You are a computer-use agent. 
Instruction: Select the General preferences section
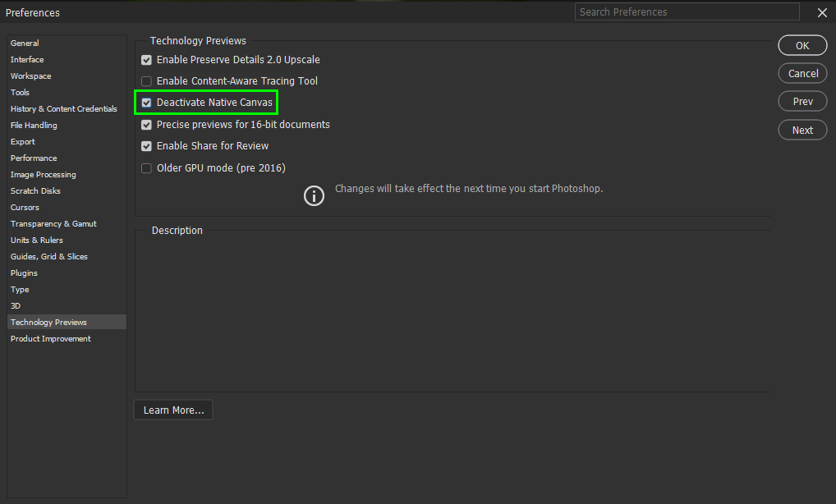25,43
